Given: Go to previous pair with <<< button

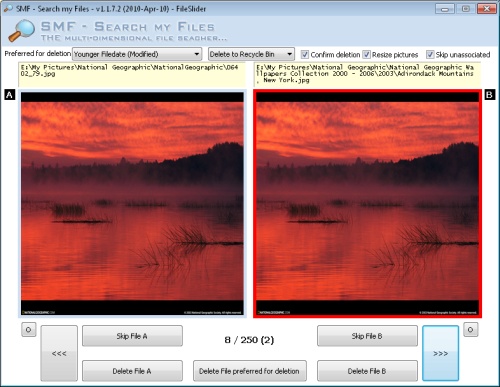Looking at the screenshot, I should (x=59, y=353).
